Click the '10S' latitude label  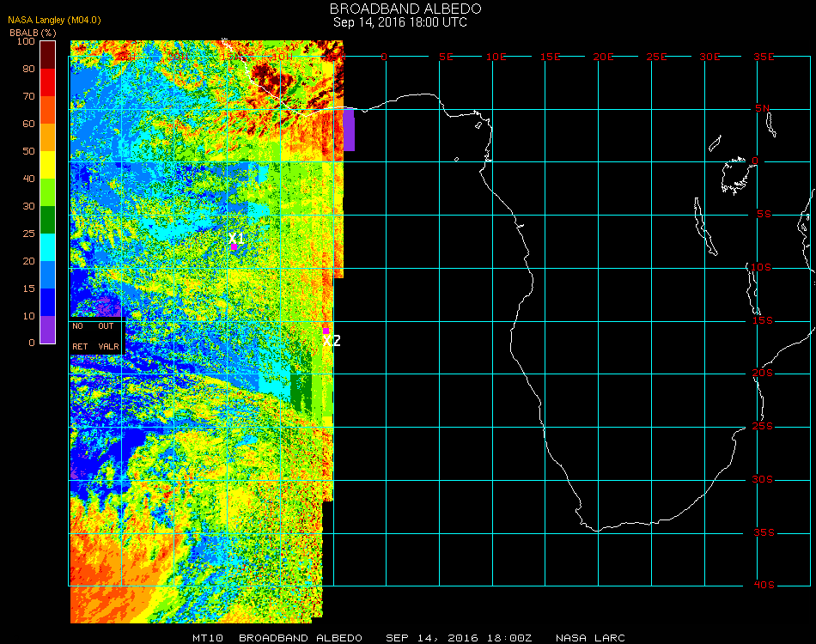761,267
